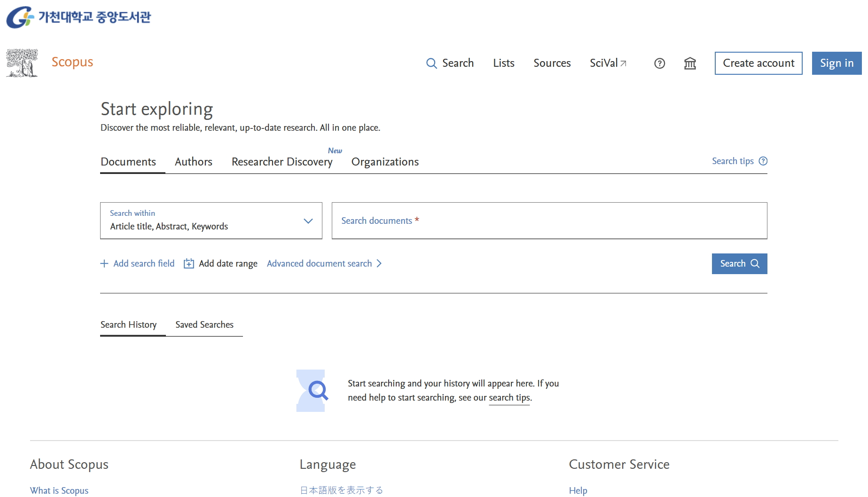Open the Search tips link
The width and height of the screenshot is (868, 497).
pyautogui.click(x=740, y=161)
